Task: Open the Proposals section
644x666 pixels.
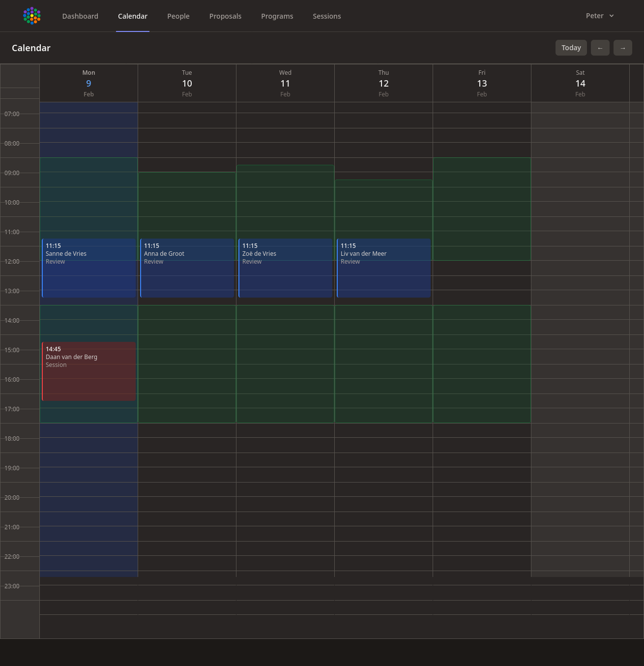Action: click(225, 16)
